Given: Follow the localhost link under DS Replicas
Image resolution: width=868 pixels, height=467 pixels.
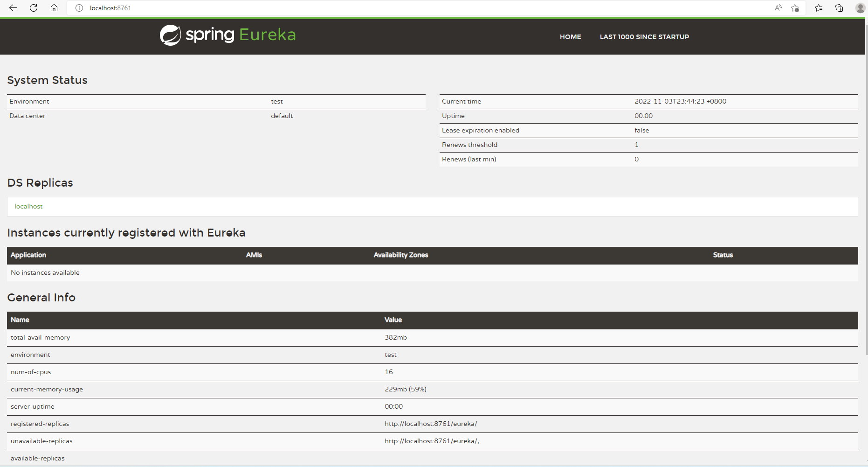Looking at the screenshot, I should click(28, 206).
